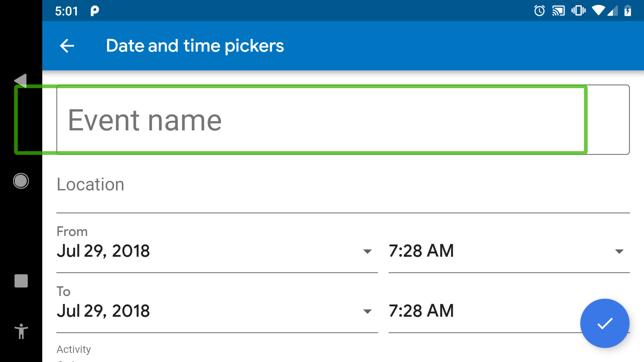Tap the Android recents square button
This screenshot has width=644, height=362.
21,281
